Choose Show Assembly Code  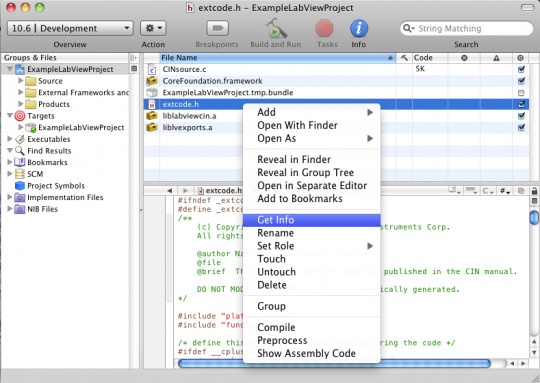click(312, 353)
